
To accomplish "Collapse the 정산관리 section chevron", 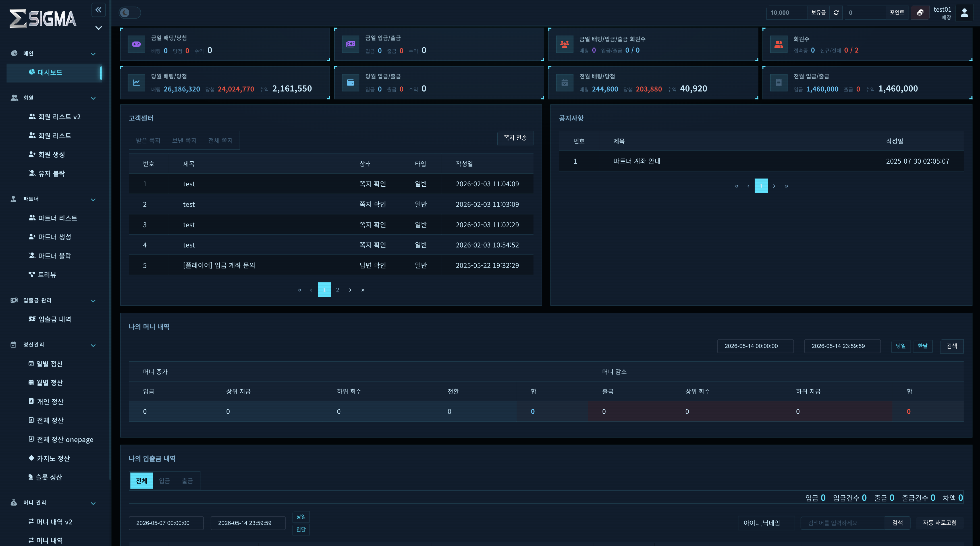I will click(93, 345).
